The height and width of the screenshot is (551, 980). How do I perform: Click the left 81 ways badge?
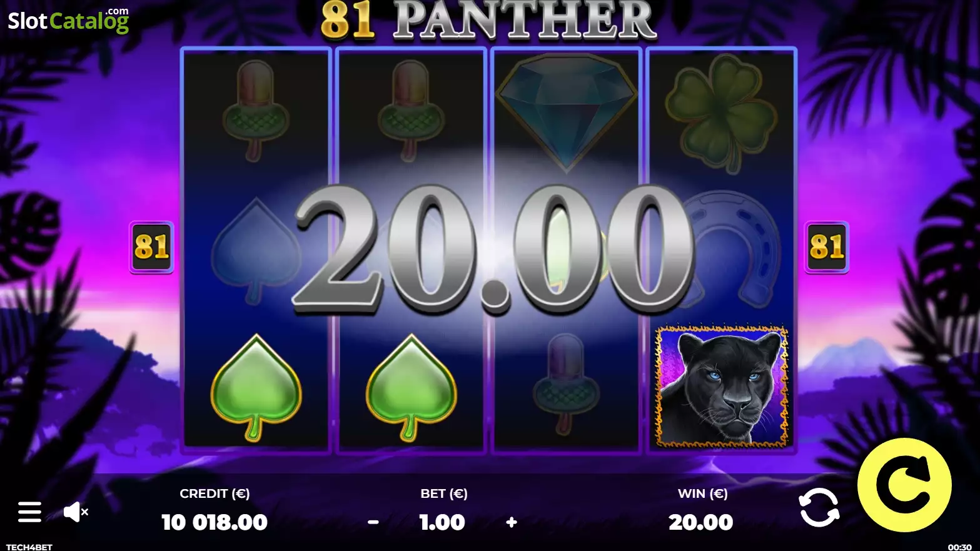151,247
